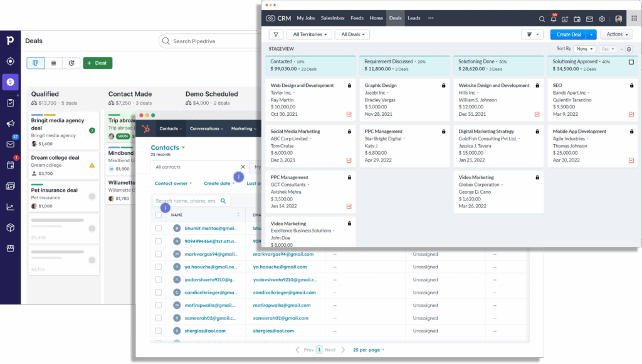Open Actions dropdown in Zoho CRM
The image size is (642, 364).
tap(617, 34)
